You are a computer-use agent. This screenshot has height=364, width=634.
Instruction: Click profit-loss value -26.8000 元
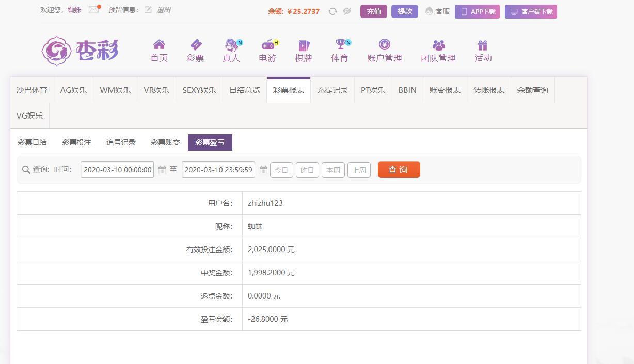[268, 319]
